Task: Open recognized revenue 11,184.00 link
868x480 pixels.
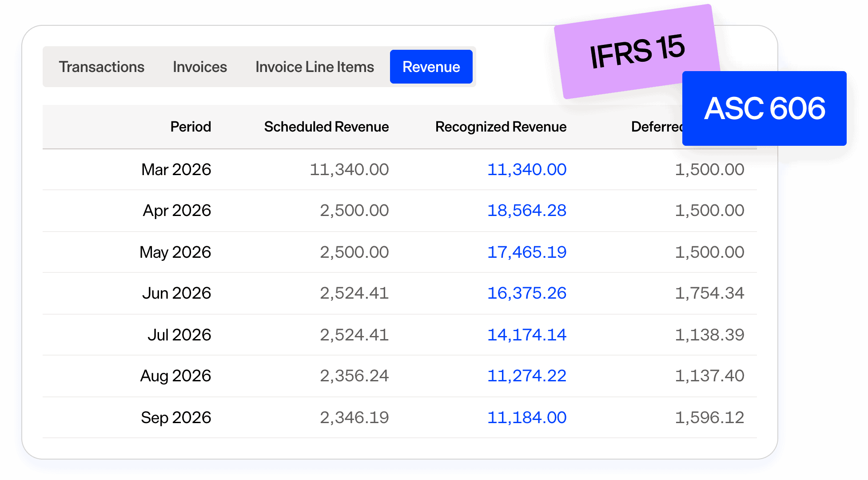Action: [527, 417]
